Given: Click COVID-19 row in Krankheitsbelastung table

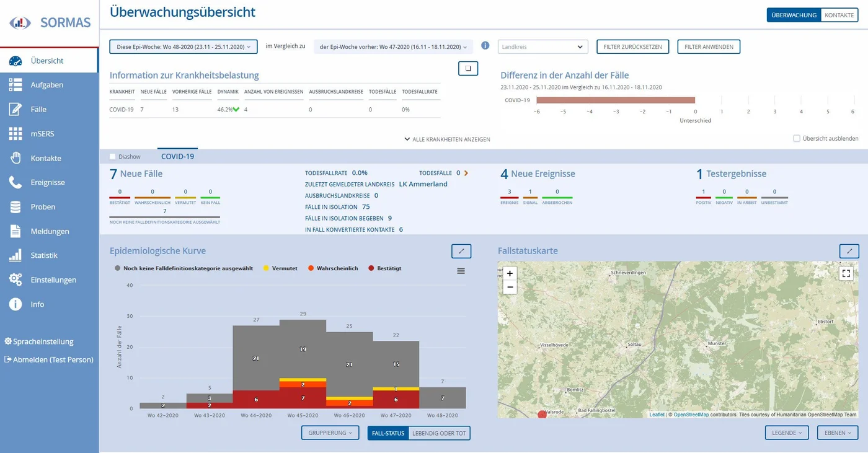Looking at the screenshot, I should click(x=275, y=109).
